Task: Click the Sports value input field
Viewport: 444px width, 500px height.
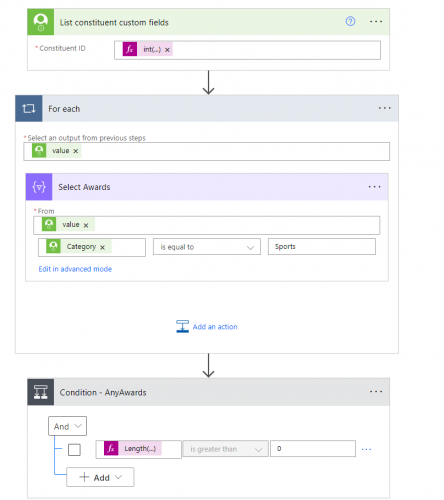Action: [x=322, y=247]
